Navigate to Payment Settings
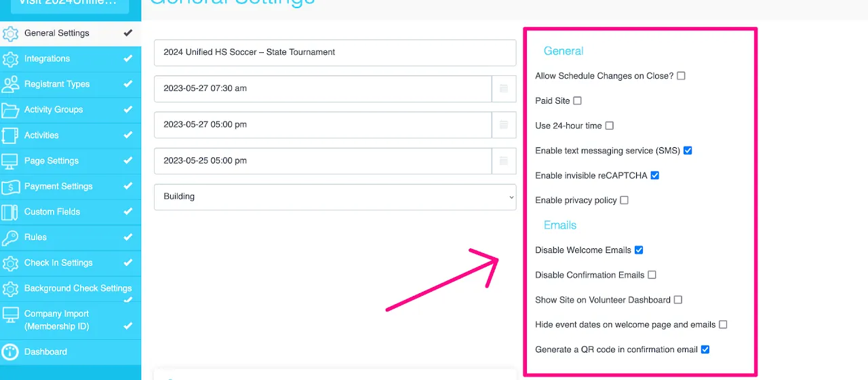The width and height of the screenshot is (868, 380). coord(71,187)
